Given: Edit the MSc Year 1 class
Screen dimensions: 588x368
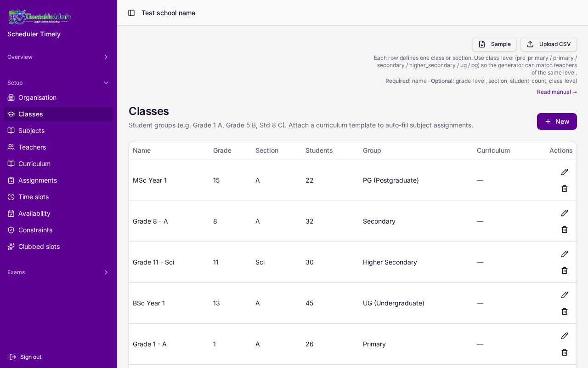Looking at the screenshot, I should coord(565,172).
